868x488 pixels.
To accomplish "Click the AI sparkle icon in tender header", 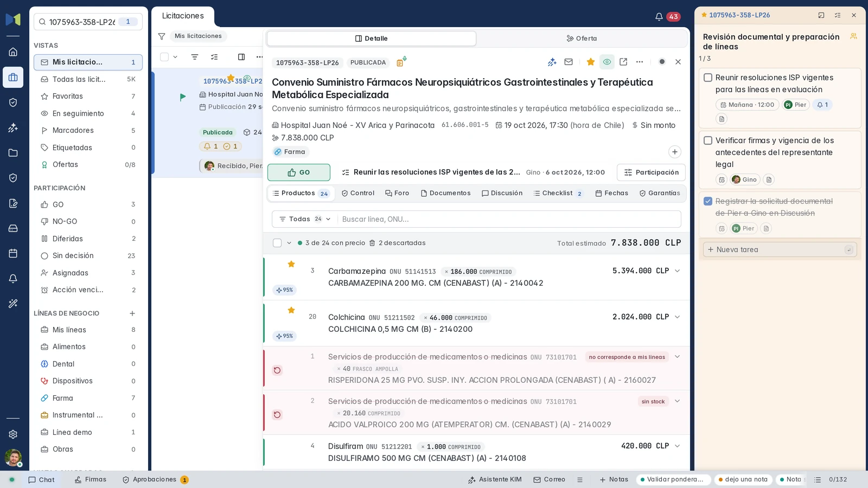I will point(552,62).
